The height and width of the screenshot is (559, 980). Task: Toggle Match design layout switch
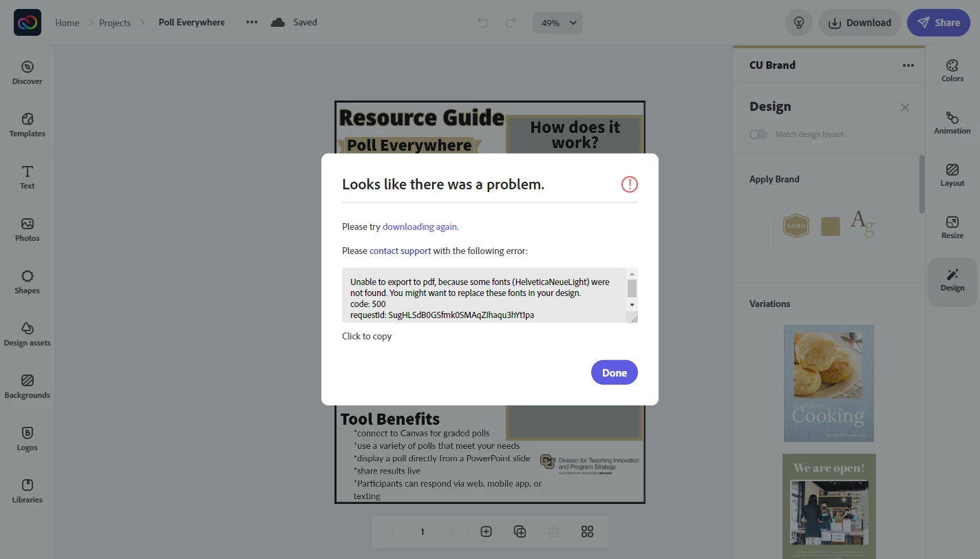pos(758,134)
